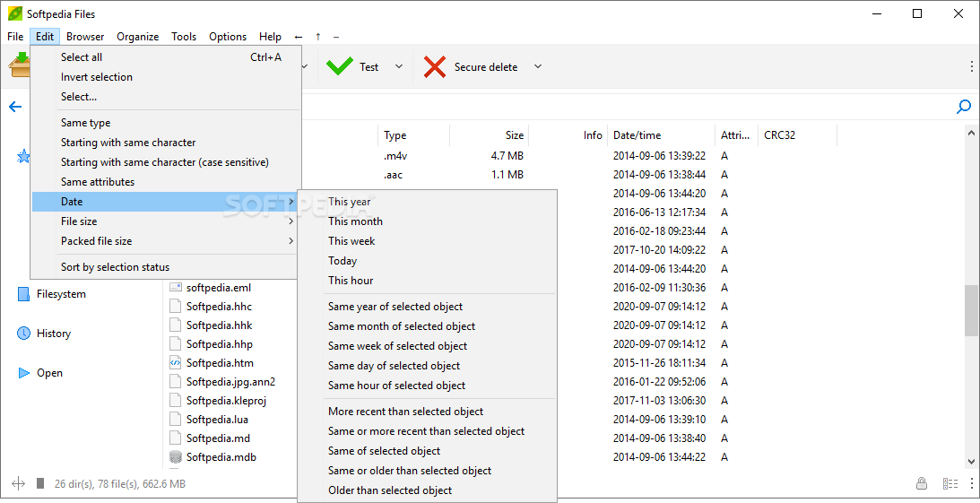This screenshot has height=503, width=980.
Task: Click the Attri... column header
Action: click(736, 135)
